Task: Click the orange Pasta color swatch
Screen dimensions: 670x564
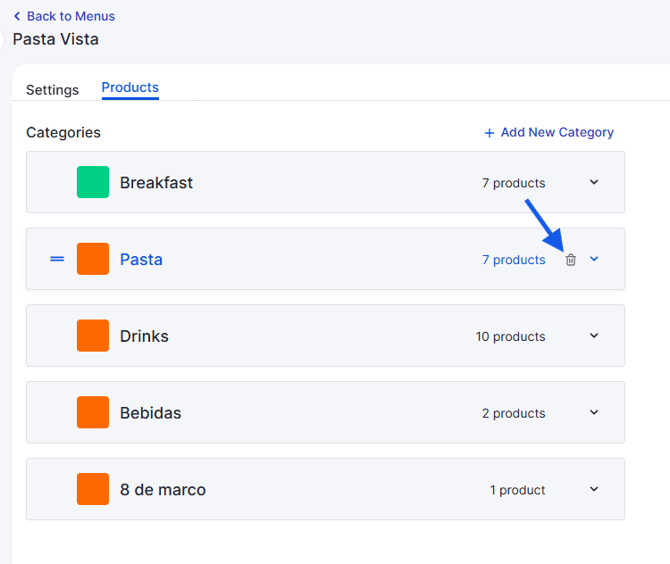Action: (93, 259)
